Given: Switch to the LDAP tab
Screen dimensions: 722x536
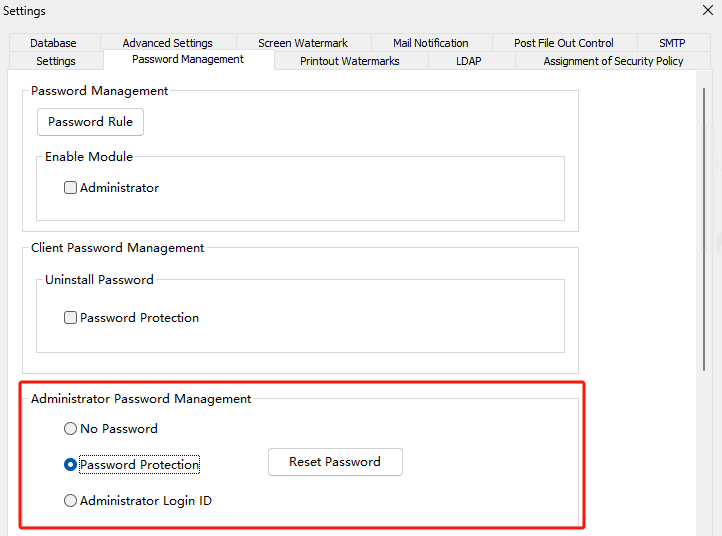Looking at the screenshot, I should pos(468,61).
